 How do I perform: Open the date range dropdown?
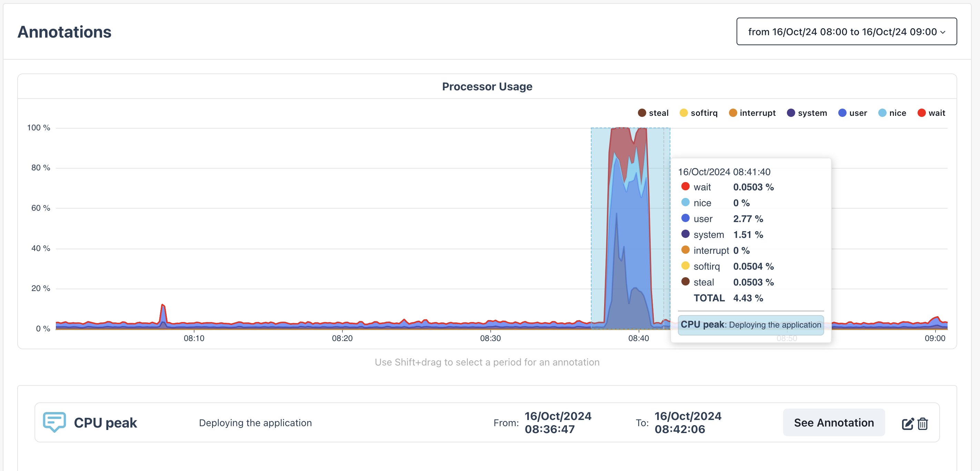847,32
